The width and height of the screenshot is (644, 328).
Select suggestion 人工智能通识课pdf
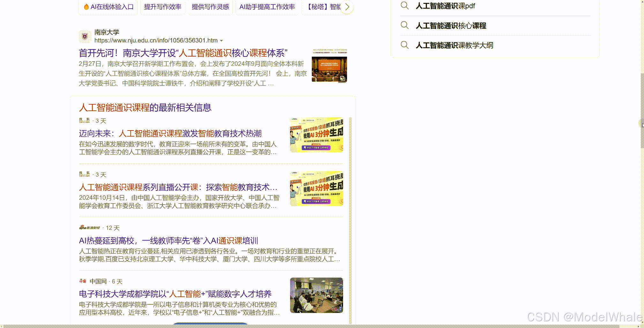[446, 6]
